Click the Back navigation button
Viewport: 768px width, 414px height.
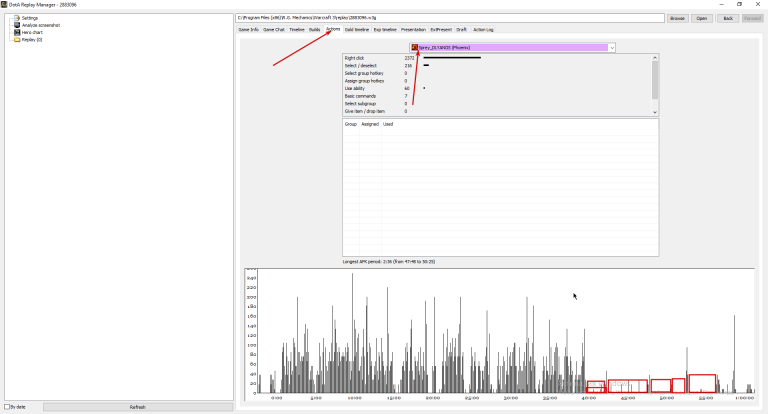728,18
